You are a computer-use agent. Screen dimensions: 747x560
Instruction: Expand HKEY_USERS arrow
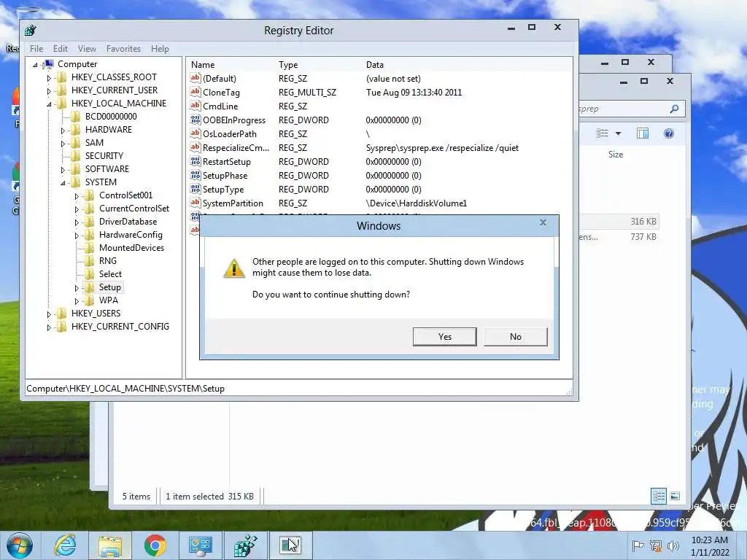coord(49,314)
